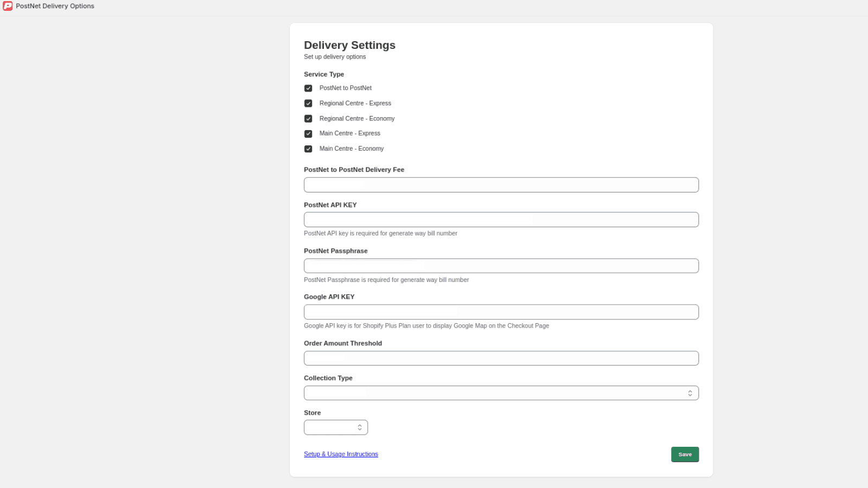Click into the PostNet API KEY input
This screenshot has width=868, height=488.
point(501,220)
